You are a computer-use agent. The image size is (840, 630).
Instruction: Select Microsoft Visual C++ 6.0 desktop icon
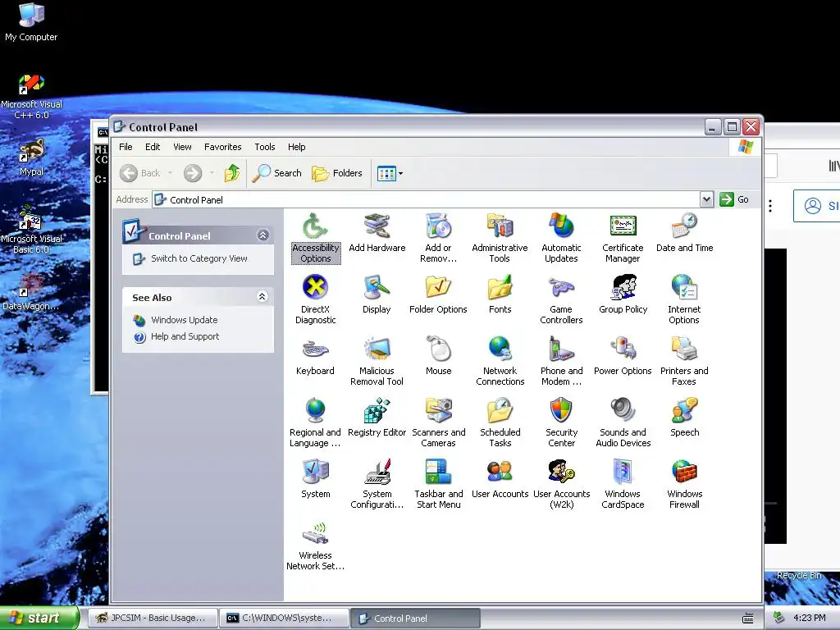coord(32,98)
